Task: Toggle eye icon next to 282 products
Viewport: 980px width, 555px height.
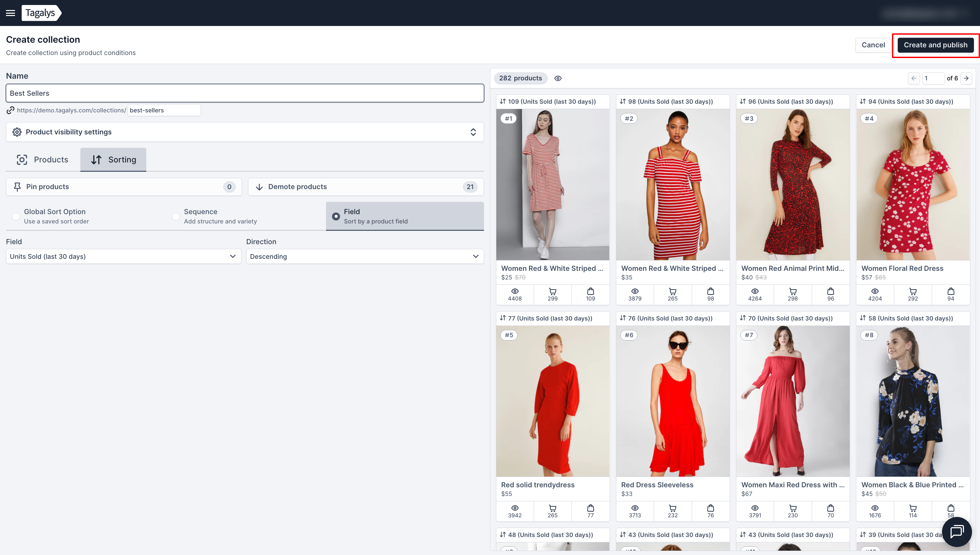Action: (x=558, y=78)
